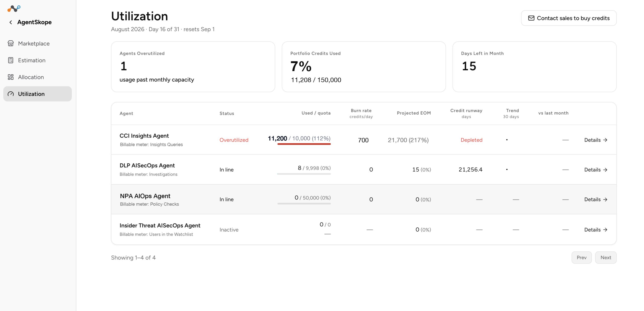Click the Utilization gauge icon

coord(11,94)
